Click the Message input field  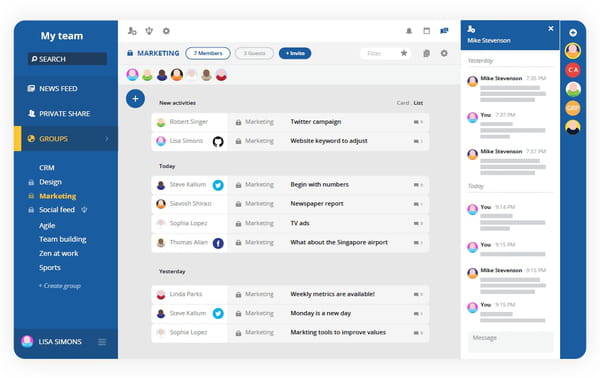510,342
